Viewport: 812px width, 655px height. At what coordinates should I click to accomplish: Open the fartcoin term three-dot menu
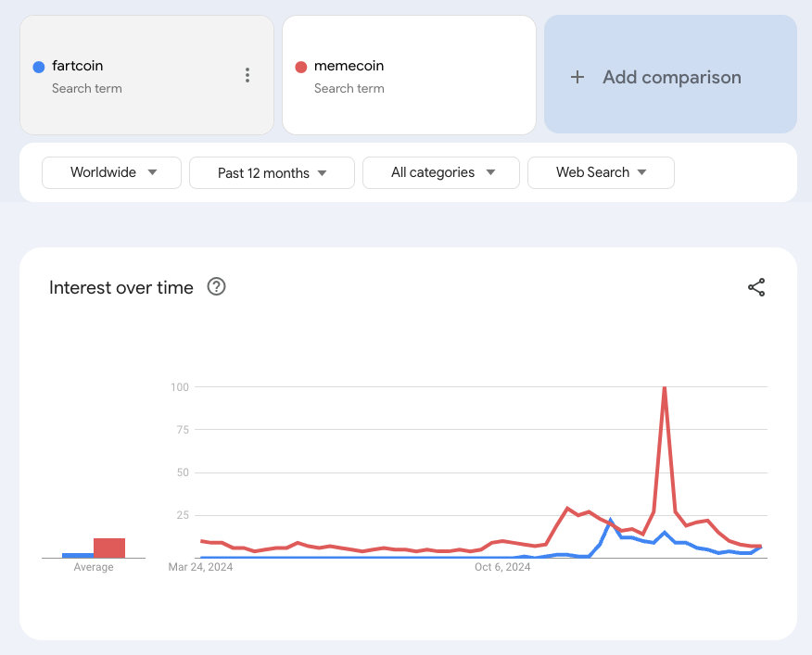click(247, 75)
